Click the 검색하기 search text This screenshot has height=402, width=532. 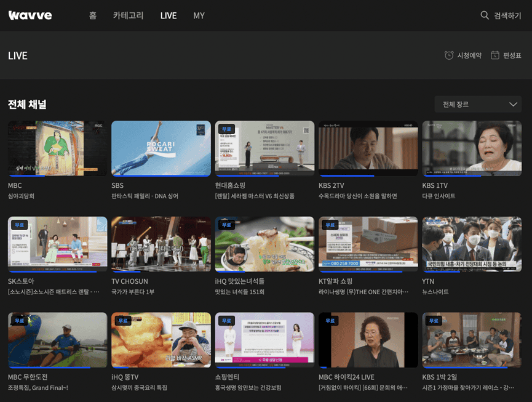507,15
